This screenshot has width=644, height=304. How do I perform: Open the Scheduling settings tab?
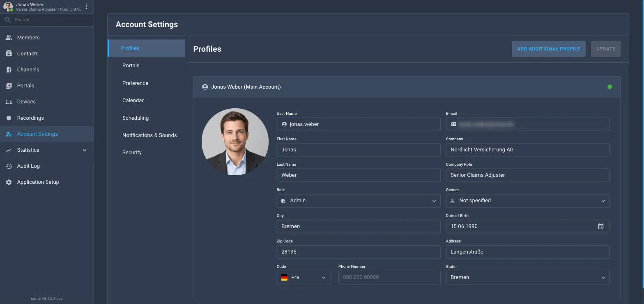click(146, 118)
